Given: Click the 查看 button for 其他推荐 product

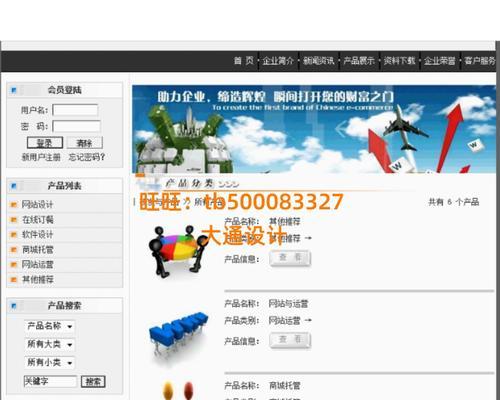Looking at the screenshot, I should [x=290, y=258].
